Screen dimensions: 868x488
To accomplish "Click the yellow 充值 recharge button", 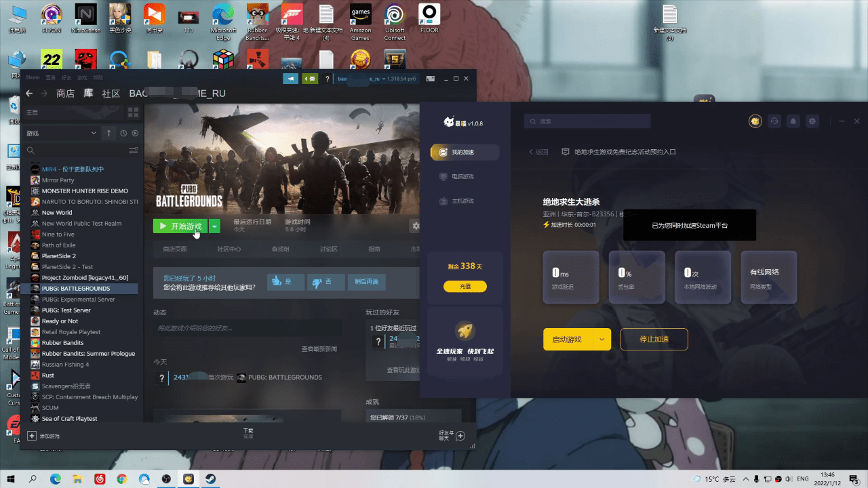I will point(465,287).
